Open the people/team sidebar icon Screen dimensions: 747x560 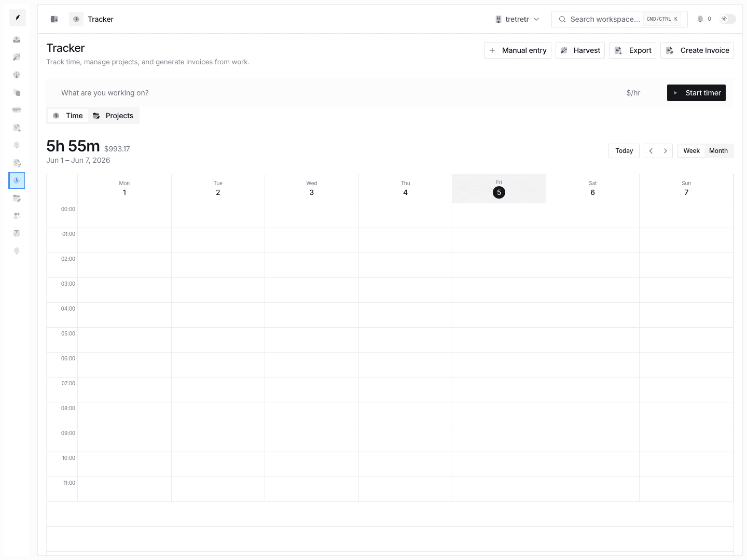tap(17, 216)
